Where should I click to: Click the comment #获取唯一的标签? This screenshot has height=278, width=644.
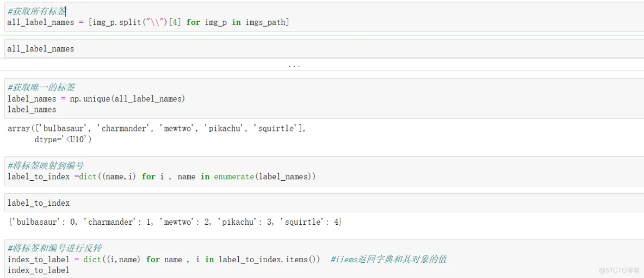41,87
